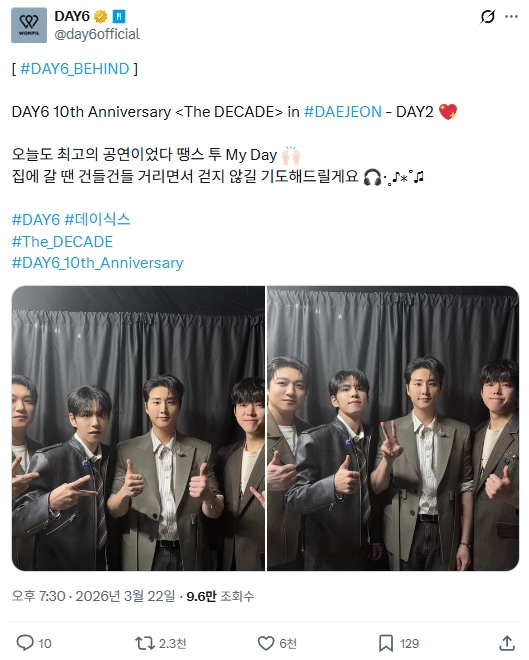Image resolution: width=529 pixels, height=660 pixels.
Task: Click the post timestamp 오후 7:30
Action: pyautogui.click(x=38, y=596)
